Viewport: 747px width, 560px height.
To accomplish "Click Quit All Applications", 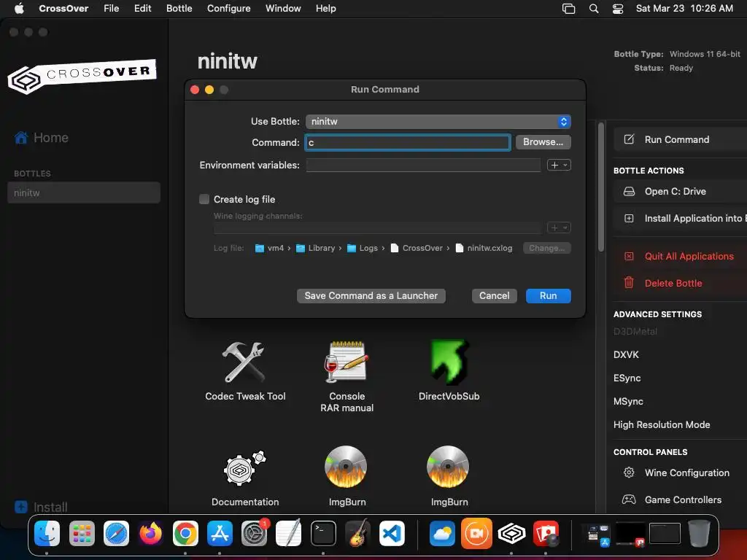I will click(681, 256).
